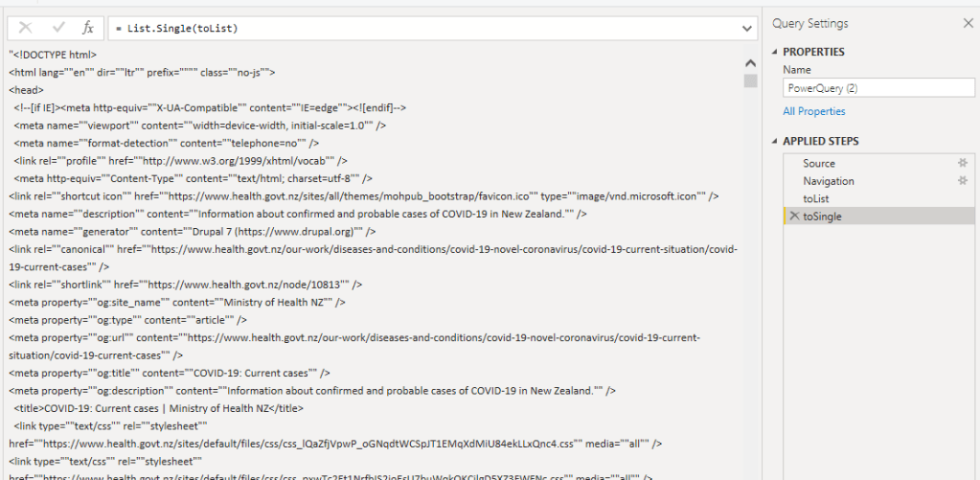The image size is (980, 480).
Task: Click the scrollbar up arrow
Action: [x=751, y=62]
